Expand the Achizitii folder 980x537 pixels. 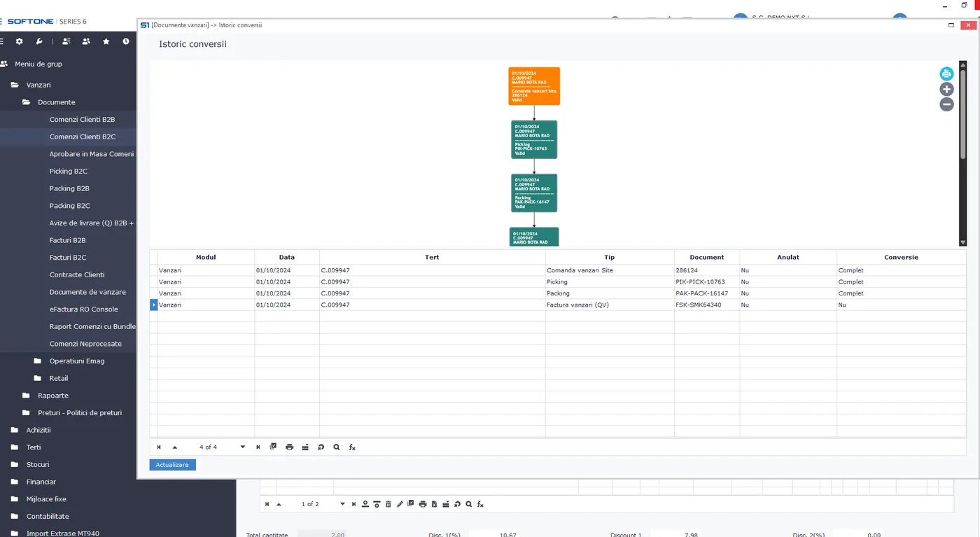tap(15, 430)
